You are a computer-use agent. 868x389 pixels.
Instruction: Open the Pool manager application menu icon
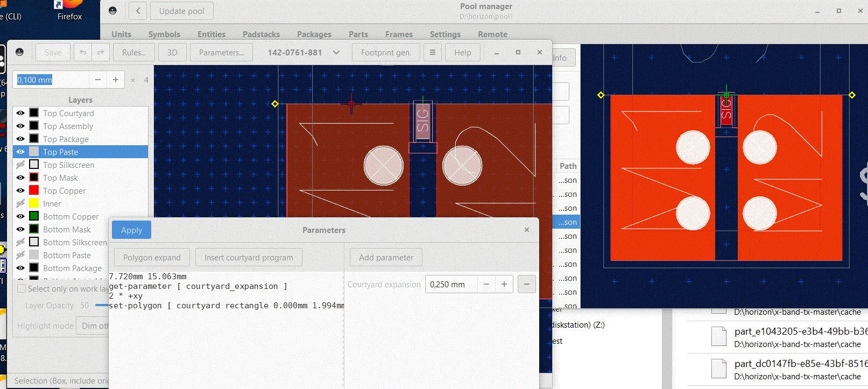pos(112,11)
